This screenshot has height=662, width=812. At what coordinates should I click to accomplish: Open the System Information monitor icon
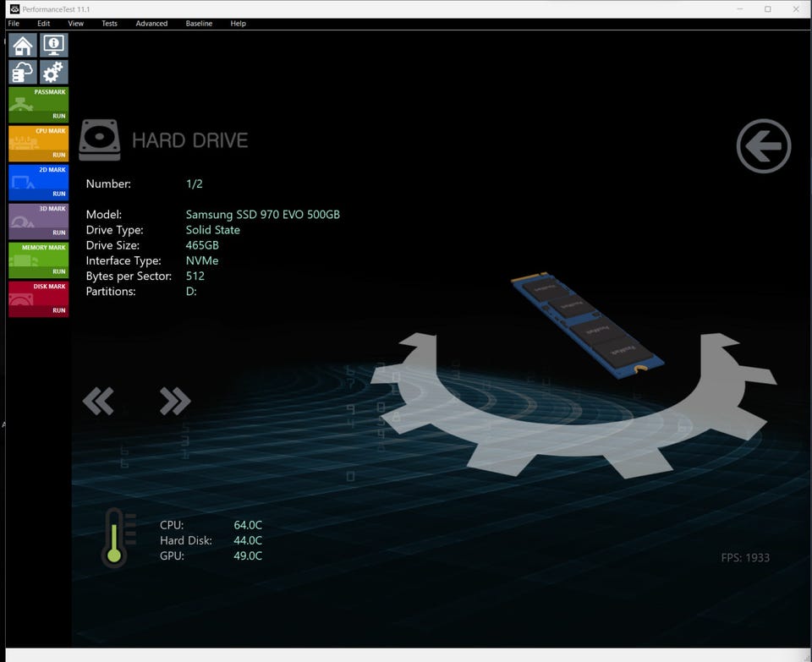pyautogui.click(x=54, y=45)
